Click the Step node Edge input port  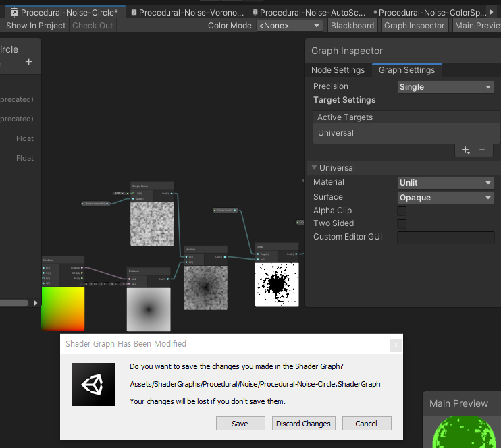[258, 254]
